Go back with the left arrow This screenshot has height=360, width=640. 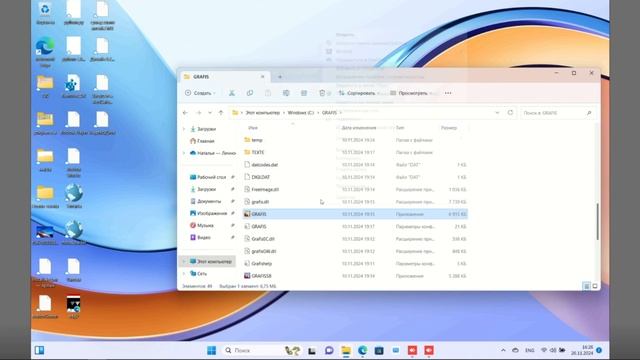point(185,113)
